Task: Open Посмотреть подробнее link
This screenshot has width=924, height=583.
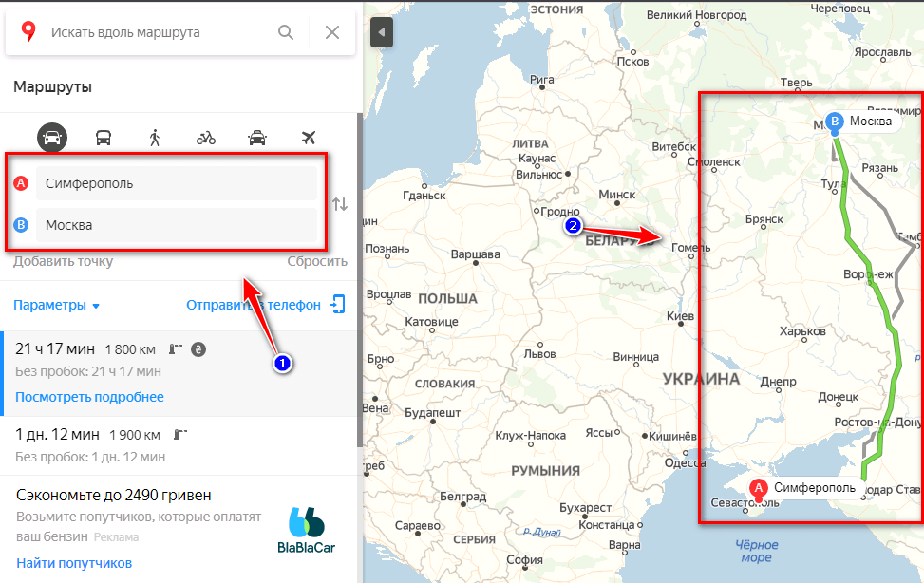Action: click(89, 397)
